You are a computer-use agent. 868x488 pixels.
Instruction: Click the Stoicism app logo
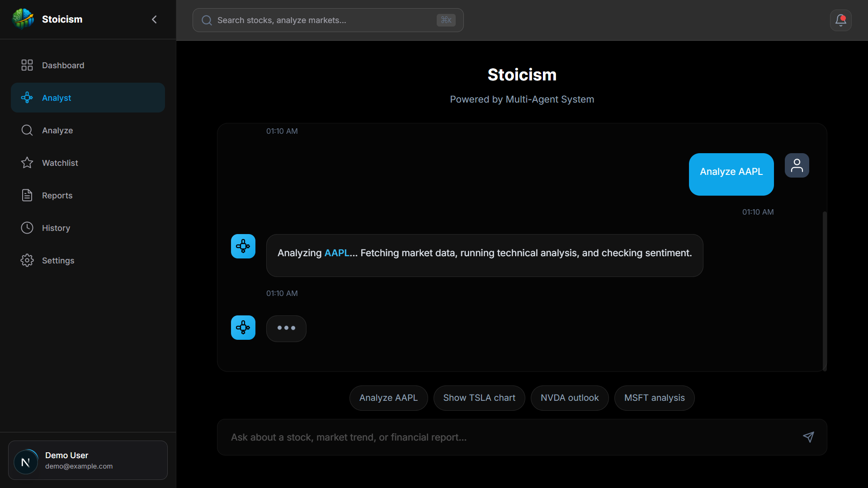23,19
